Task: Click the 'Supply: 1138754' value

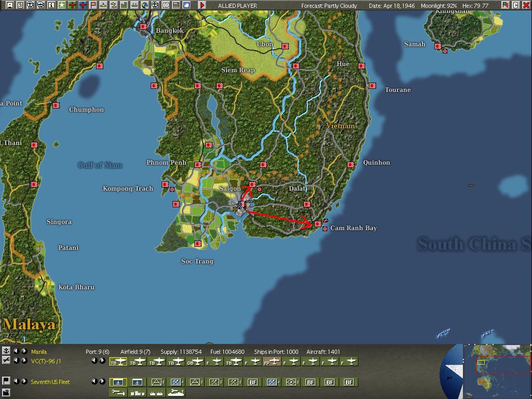Action: tap(181, 352)
